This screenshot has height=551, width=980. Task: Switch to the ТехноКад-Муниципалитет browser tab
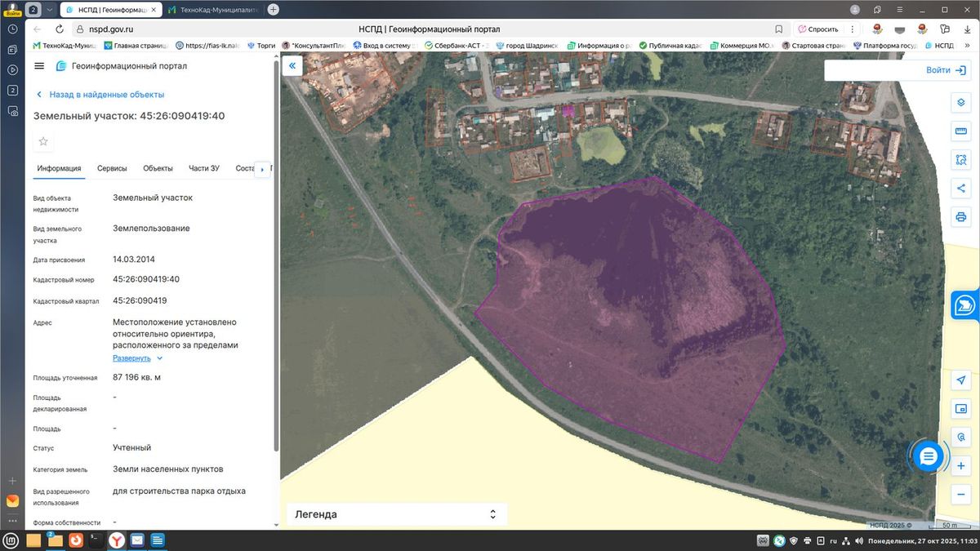click(213, 10)
